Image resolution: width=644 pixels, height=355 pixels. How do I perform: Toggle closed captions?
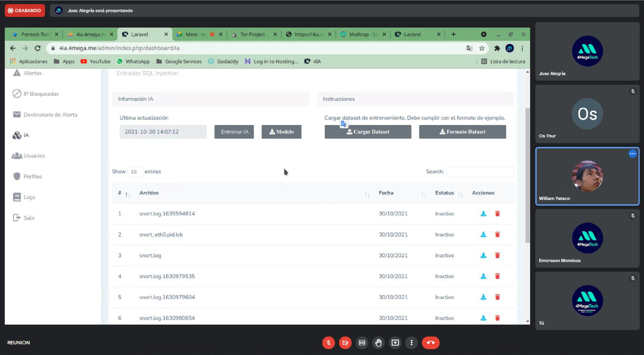tap(362, 343)
